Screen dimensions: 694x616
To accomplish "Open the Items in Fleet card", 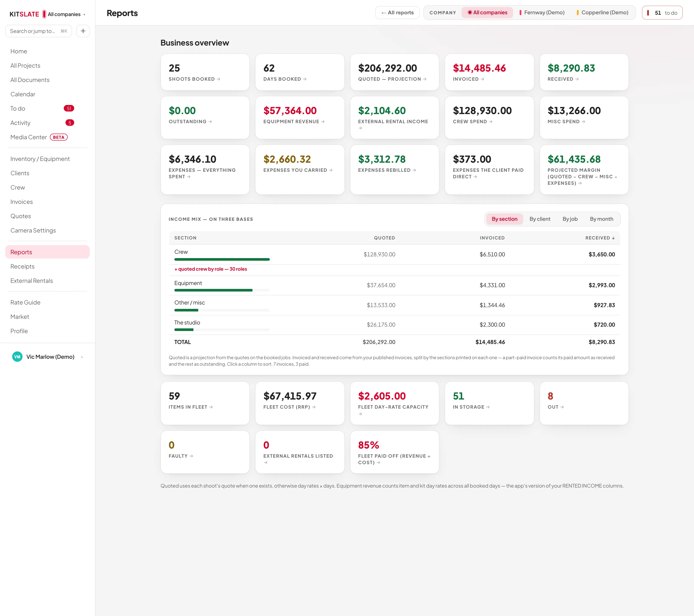I will pyautogui.click(x=205, y=403).
